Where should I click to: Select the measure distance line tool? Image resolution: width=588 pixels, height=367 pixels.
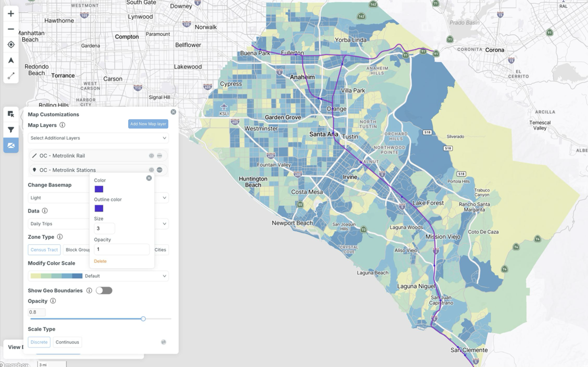[11, 76]
